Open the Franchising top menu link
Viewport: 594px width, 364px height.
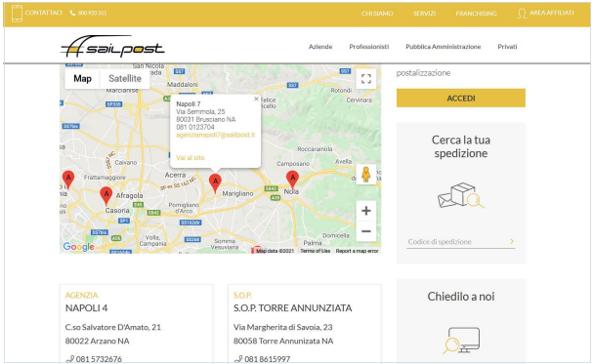point(476,14)
